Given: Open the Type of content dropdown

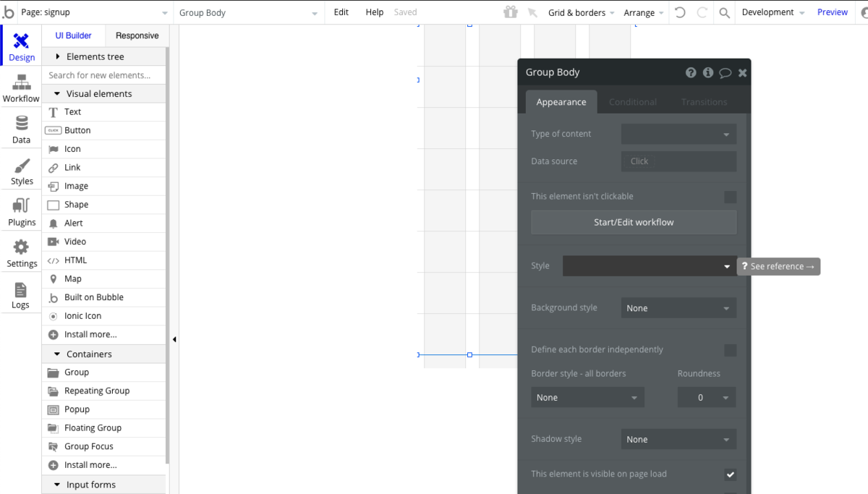Looking at the screenshot, I should point(678,134).
